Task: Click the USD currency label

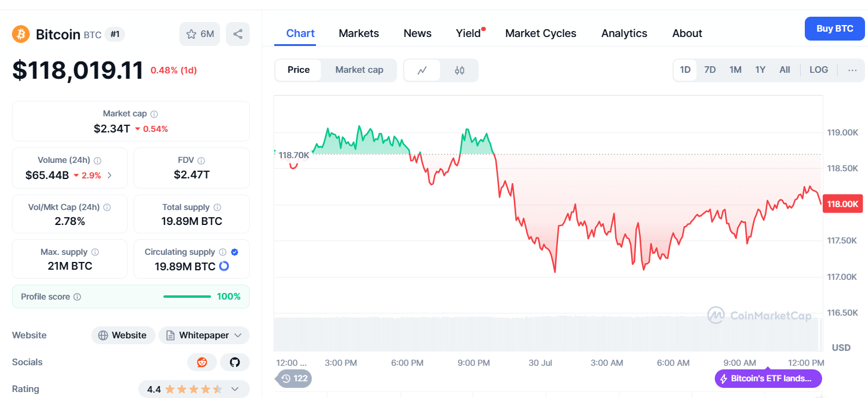Action: point(841,347)
